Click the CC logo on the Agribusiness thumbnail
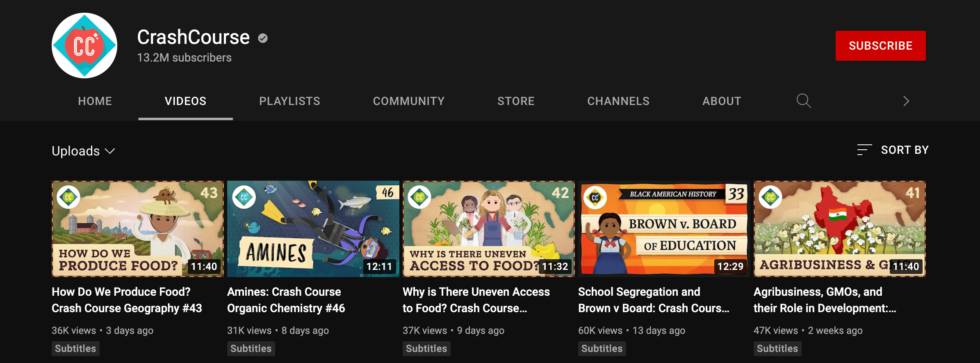 point(771,197)
